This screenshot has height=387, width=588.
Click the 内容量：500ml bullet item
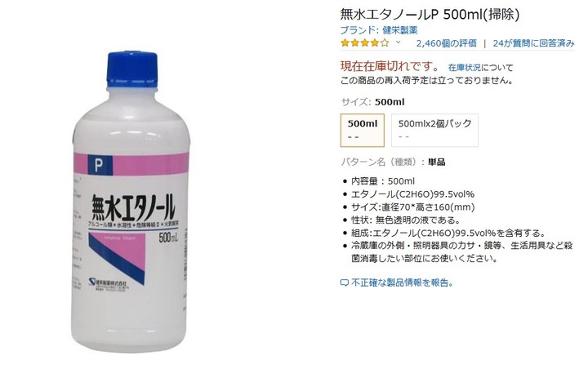pyautogui.click(x=383, y=181)
